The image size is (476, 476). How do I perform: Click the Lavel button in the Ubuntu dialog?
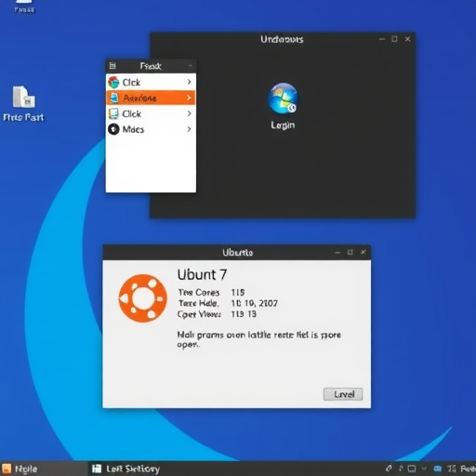click(343, 394)
